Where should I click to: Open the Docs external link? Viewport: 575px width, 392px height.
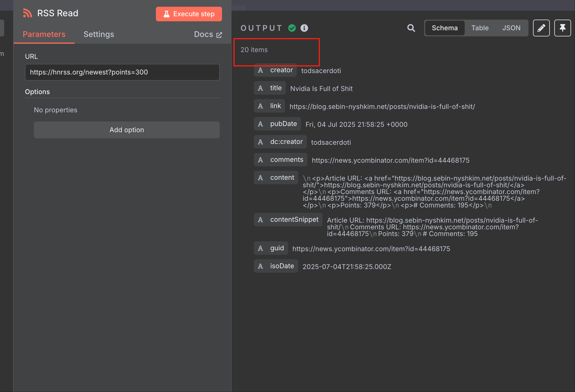208,34
